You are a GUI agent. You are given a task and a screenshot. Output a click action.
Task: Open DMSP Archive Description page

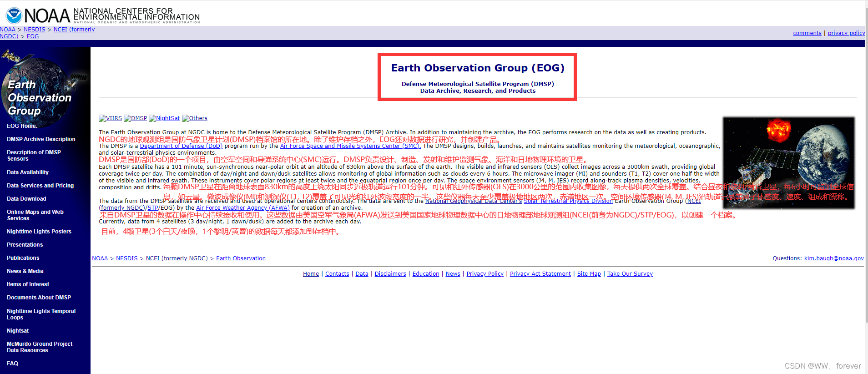41,139
